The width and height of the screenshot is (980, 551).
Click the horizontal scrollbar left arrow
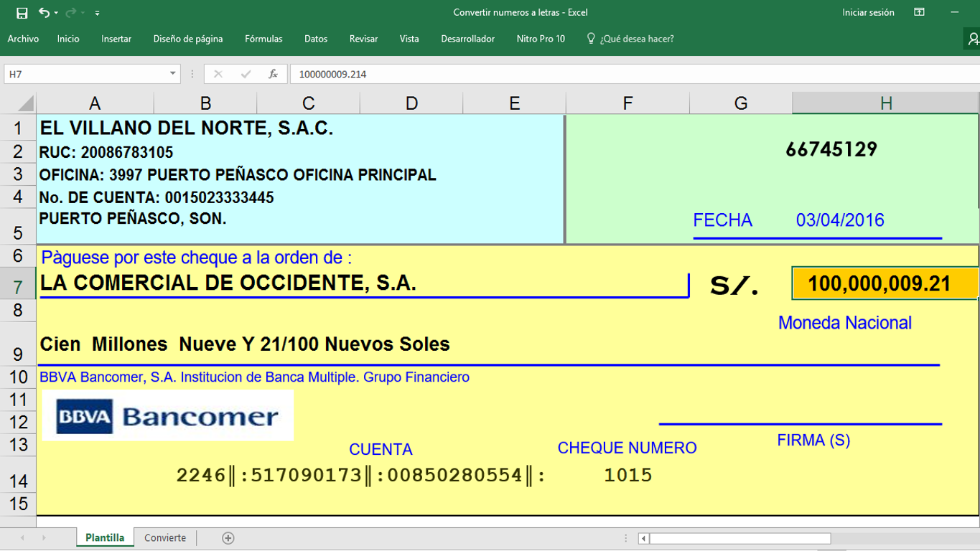(644, 538)
